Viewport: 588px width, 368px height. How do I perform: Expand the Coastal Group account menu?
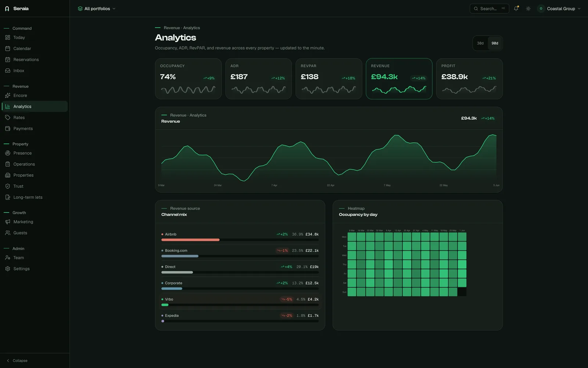point(559,8)
